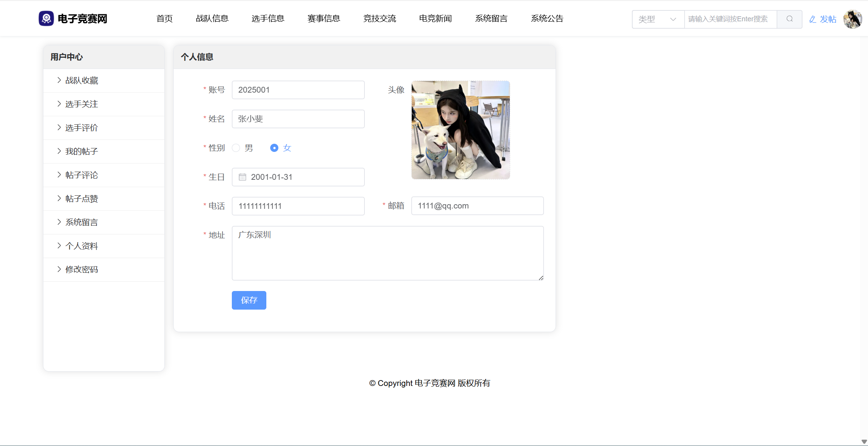Select the 女 radio button
The image size is (868, 446).
(x=274, y=148)
